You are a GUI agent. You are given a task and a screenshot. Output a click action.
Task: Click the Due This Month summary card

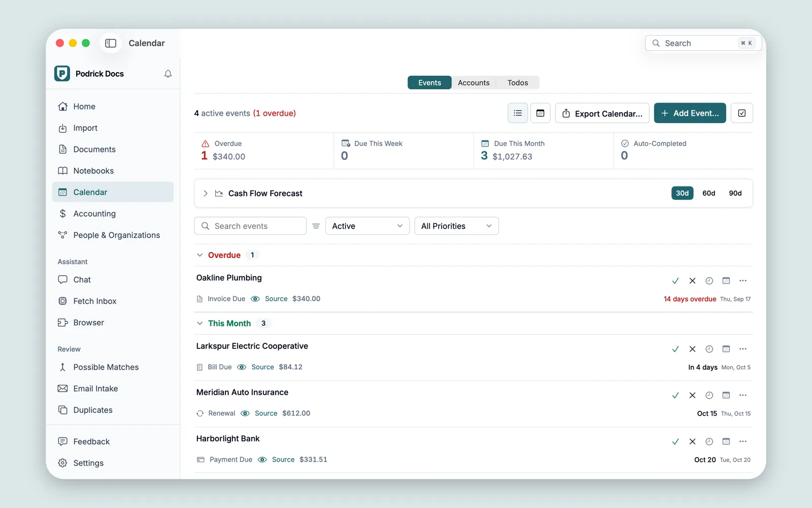coord(544,151)
